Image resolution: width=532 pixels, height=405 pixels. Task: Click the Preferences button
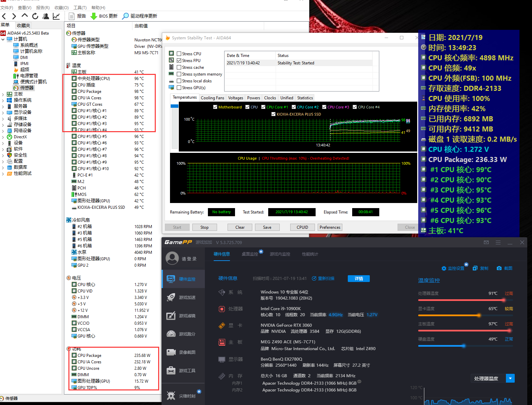pos(330,227)
